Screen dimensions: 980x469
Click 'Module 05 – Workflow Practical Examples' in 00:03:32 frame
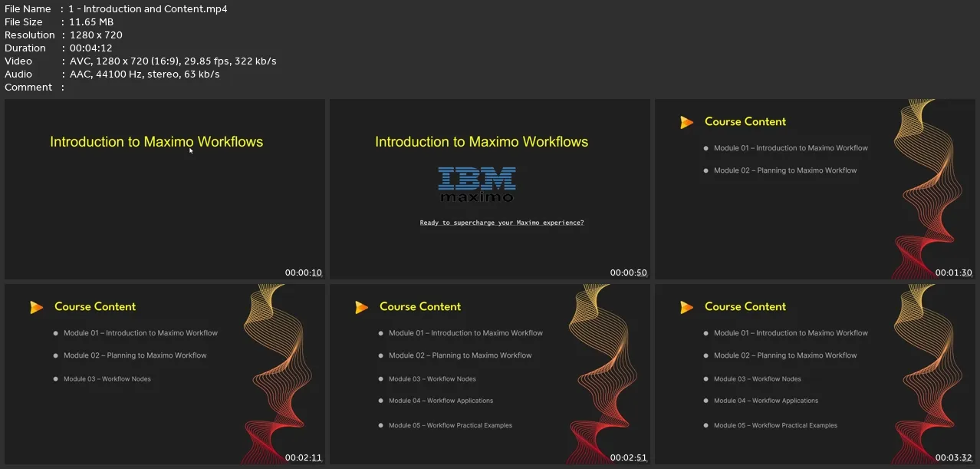[775, 425]
